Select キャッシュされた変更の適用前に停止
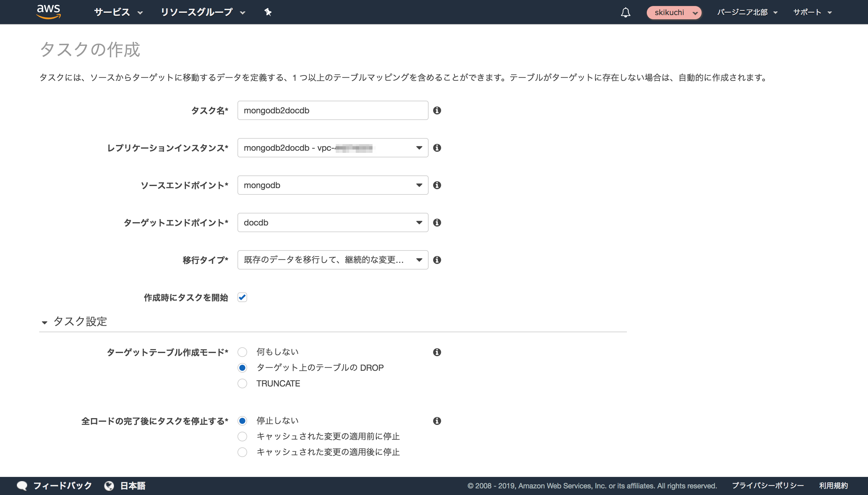This screenshot has width=868, height=495. click(x=242, y=437)
